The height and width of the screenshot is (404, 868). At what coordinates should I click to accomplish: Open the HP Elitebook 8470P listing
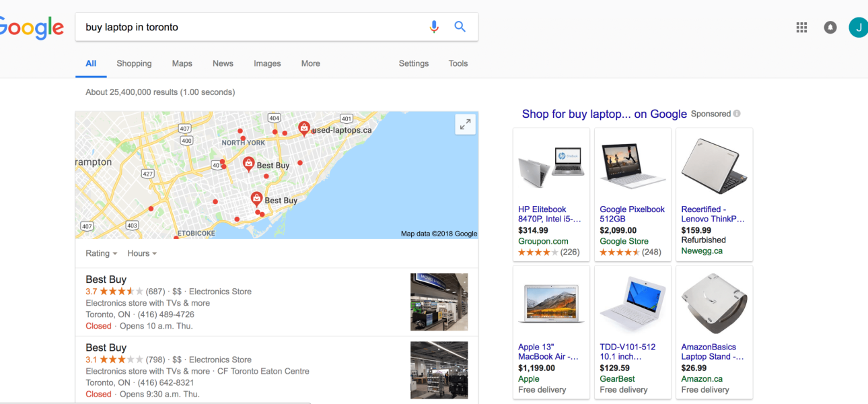549,214
